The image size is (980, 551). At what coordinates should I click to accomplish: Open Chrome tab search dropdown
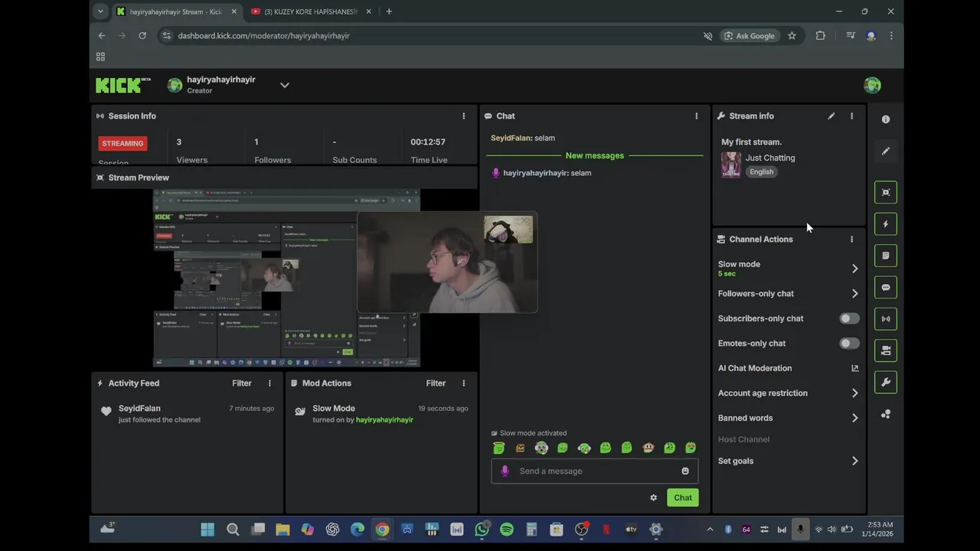(100, 11)
